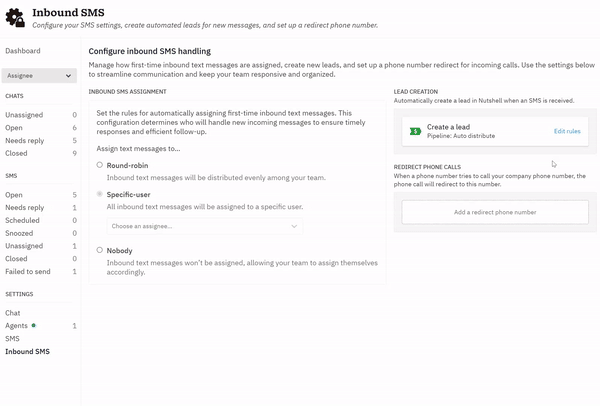The height and width of the screenshot is (406, 600).
Task: Add a redirect phone number
Action: pyautogui.click(x=494, y=212)
